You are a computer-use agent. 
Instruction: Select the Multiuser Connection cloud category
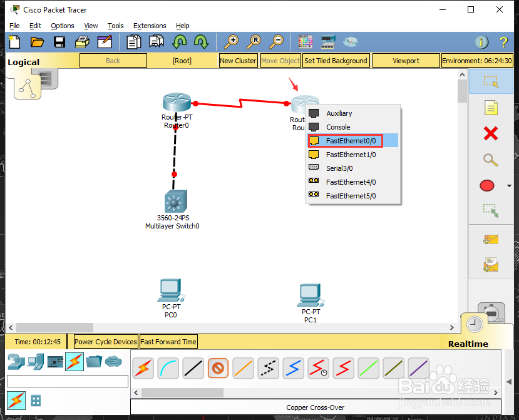[x=113, y=361]
